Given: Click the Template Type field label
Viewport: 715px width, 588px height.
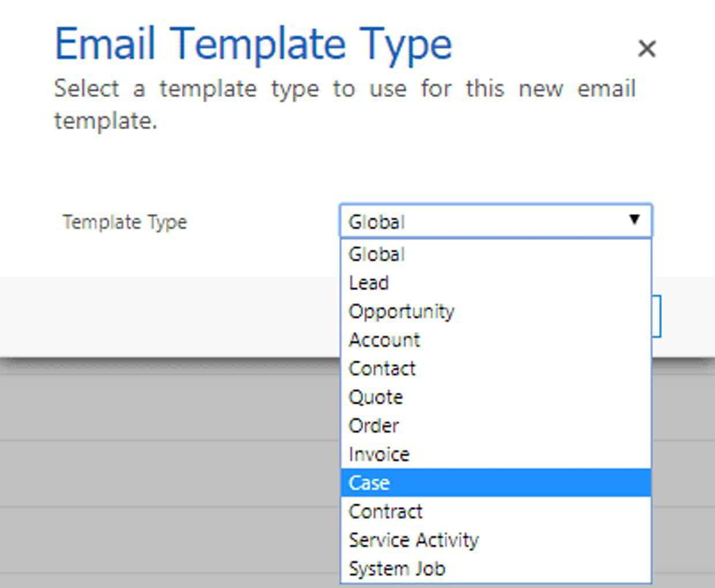Looking at the screenshot, I should (x=125, y=221).
